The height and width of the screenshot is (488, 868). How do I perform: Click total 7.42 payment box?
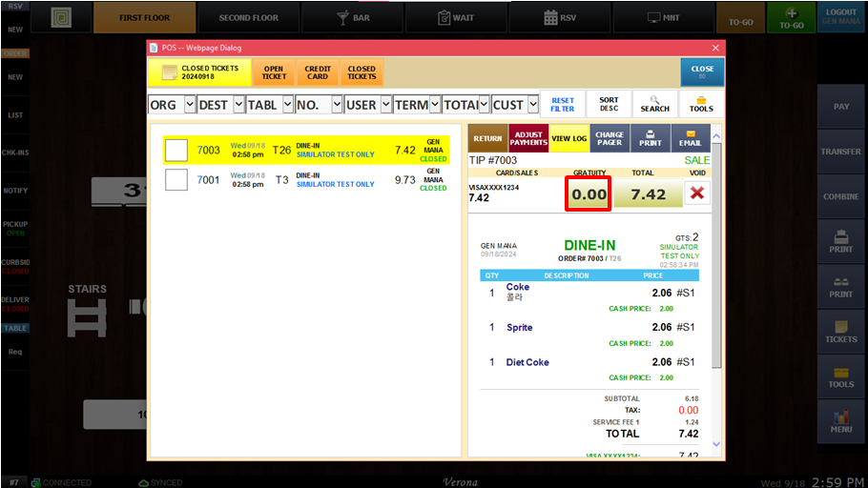point(648,194)
